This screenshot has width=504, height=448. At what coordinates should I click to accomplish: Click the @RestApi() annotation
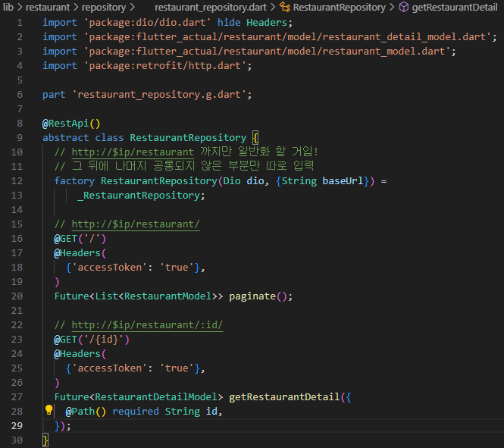[x=71, y=124]
